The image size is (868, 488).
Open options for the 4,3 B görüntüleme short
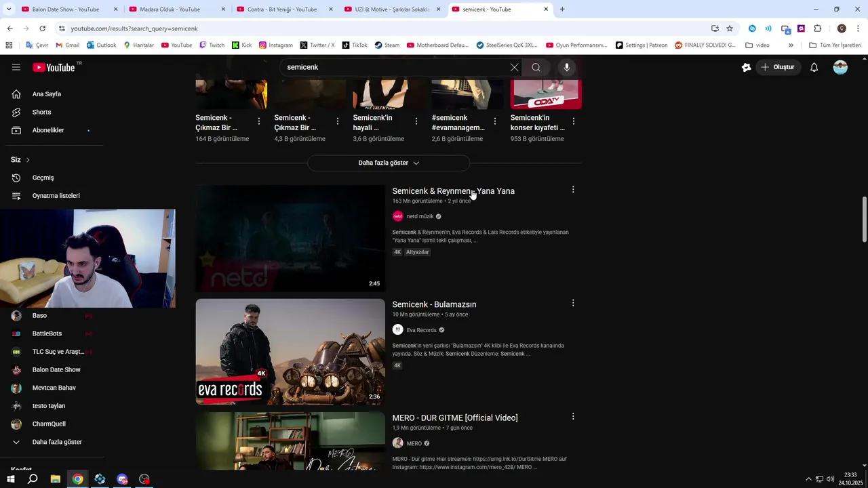click(338, 121)
